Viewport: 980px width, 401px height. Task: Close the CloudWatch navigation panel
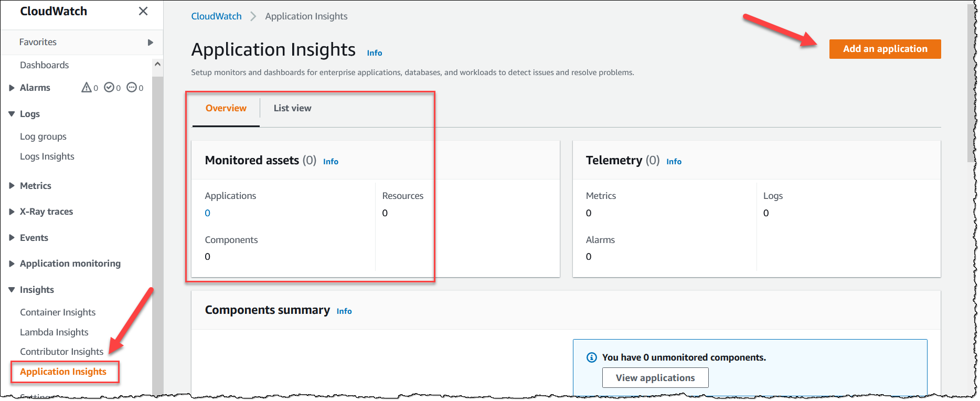143,11
